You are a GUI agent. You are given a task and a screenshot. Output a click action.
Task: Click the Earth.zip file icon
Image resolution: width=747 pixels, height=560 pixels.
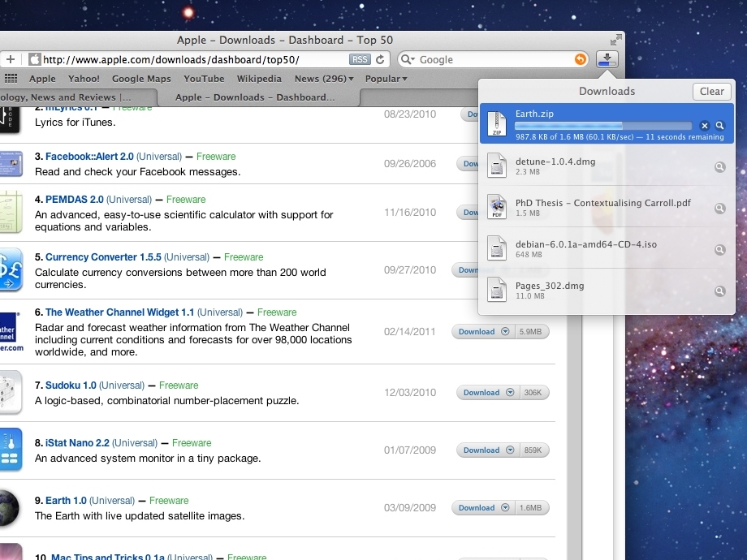[497, 124]
